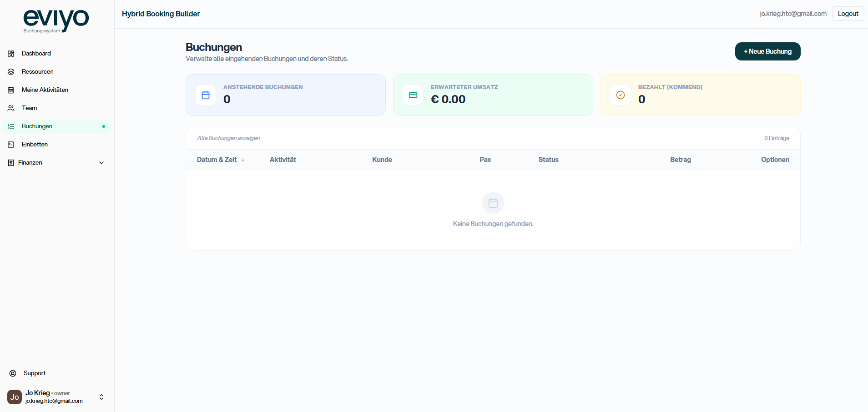
Task: Click the checkmark icon on Bezahlt (Kommend) card
Action: (621, 95)
